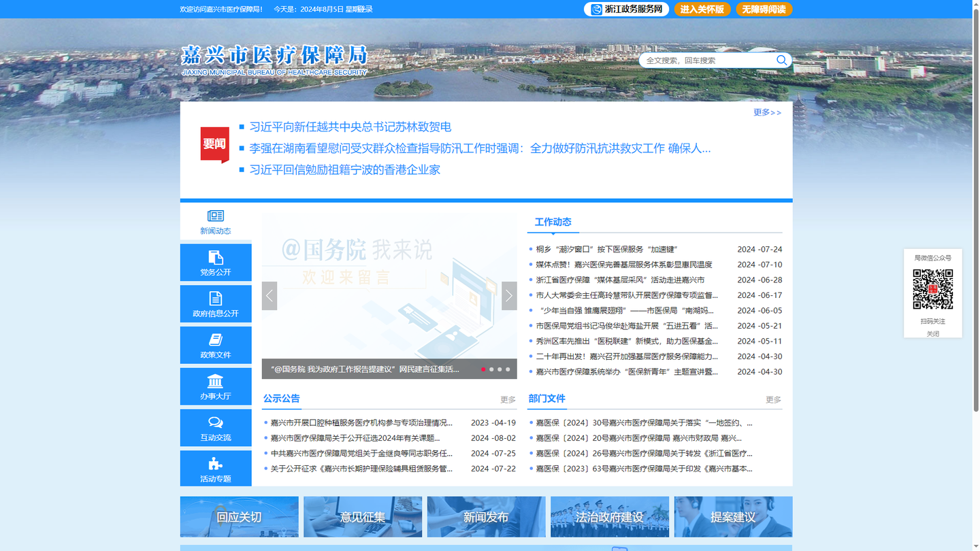The width and height of the screenshot is (980, 551).
Task: Open the 提案建议 banner tile
Action: coord(733,517)
